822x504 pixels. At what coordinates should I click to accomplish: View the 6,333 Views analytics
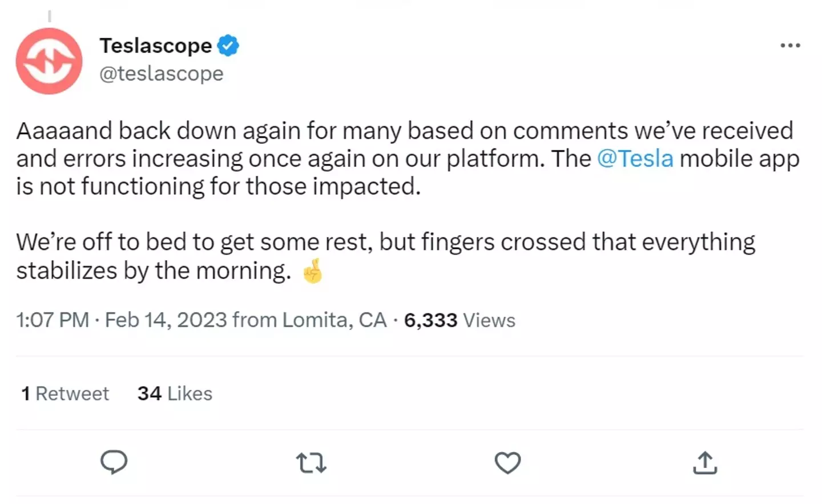point(460,320)
